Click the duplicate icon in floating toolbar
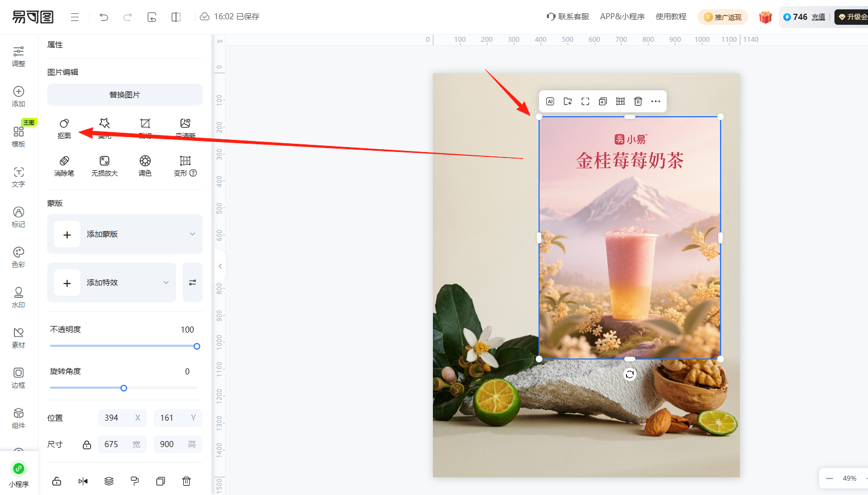Viewport: 868px width, 495px height. click(x=603, y=101)
